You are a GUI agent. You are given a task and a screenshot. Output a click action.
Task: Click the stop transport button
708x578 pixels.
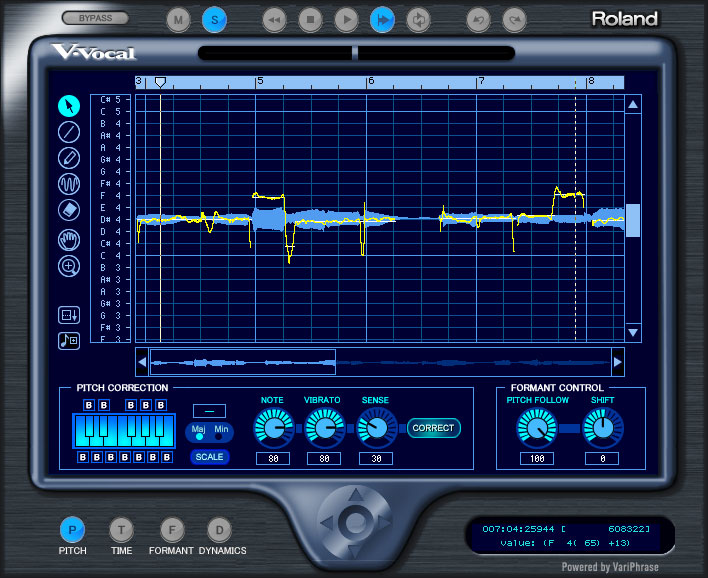pyautogui.click(x=310, y=20)
